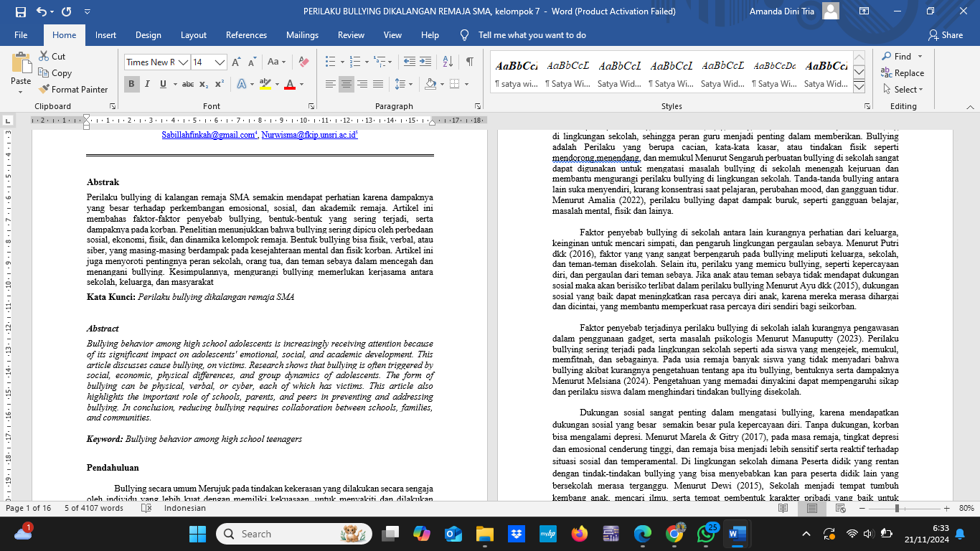Toggle center alignment

pos(347,84)
